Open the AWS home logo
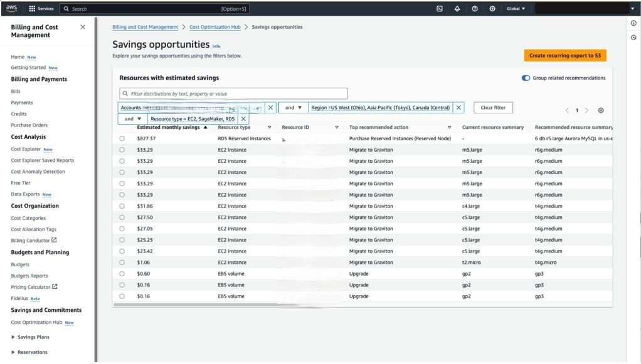The width and height of the screenshot is (641, 364). pos(11,8)
